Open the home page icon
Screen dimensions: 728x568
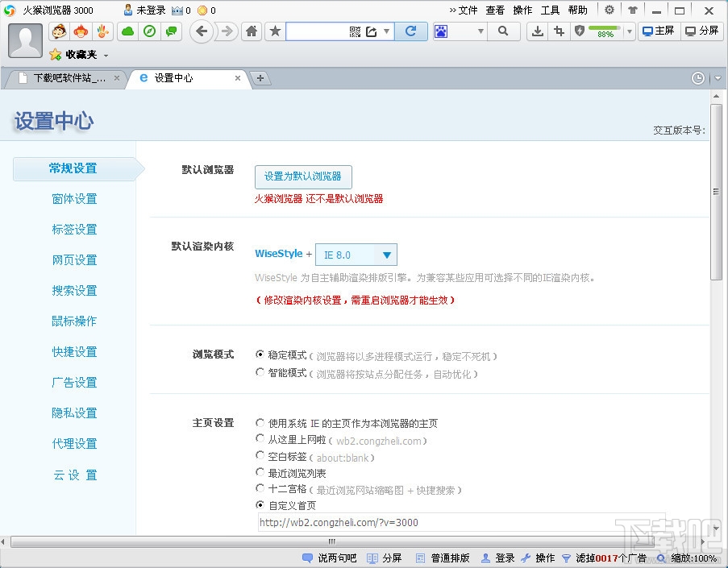252,31
